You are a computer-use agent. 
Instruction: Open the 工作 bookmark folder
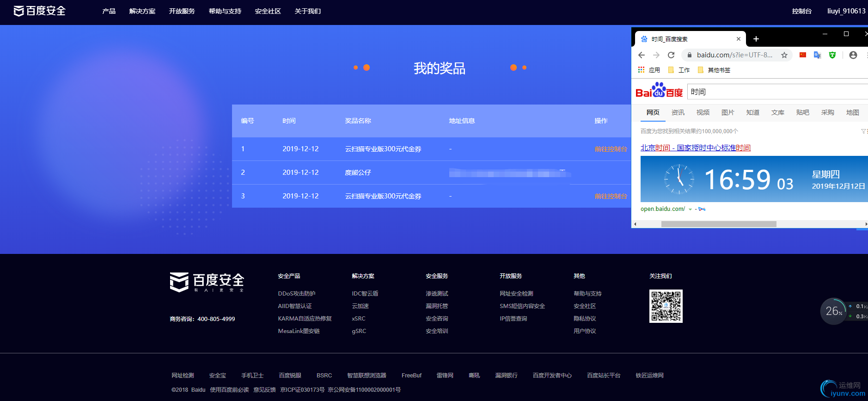pyautogui.click(x=679, y=70)
